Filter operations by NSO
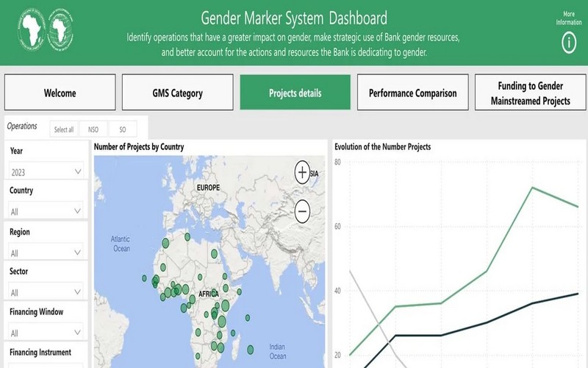The width and height of the screenshot is (588, 368). (93, 130)
